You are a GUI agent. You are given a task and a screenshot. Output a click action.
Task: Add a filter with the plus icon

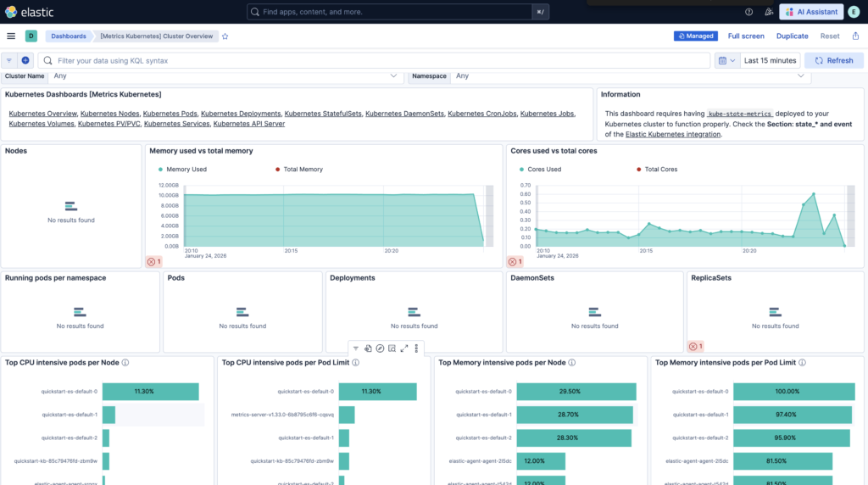25,60
